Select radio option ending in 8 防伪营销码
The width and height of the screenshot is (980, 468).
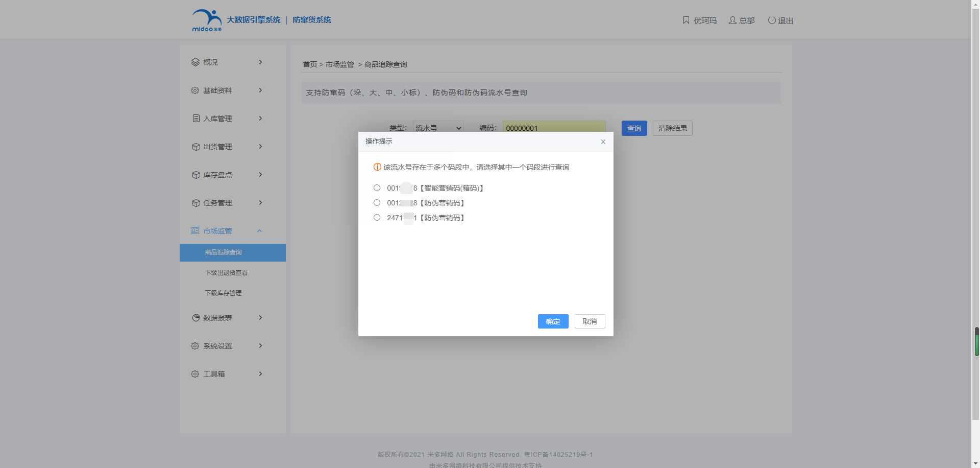click(x=377, y=203)
